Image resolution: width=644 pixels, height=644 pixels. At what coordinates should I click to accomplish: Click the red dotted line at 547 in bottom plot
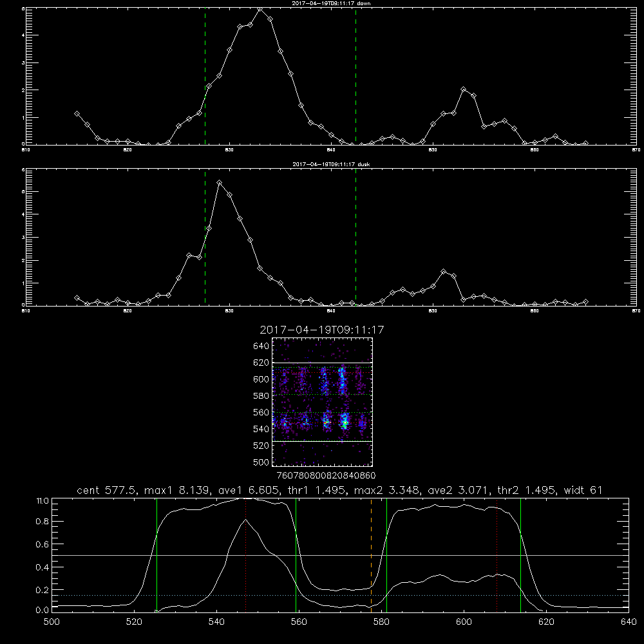tap(245, 554)
